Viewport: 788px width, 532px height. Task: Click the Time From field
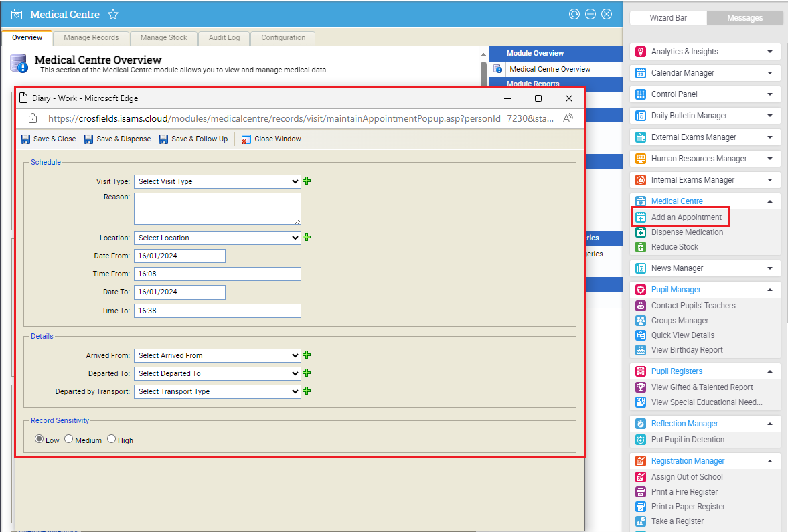[217, 274]
